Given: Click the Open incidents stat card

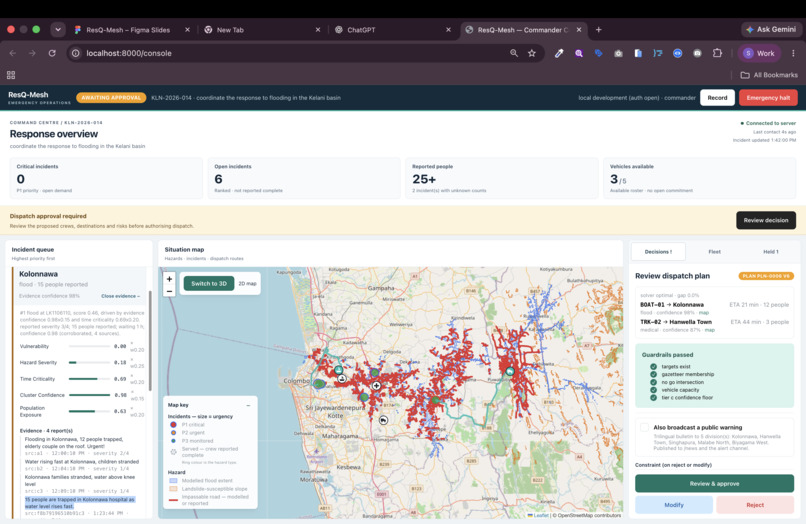Looking at the screenshot, I should 304,178.
